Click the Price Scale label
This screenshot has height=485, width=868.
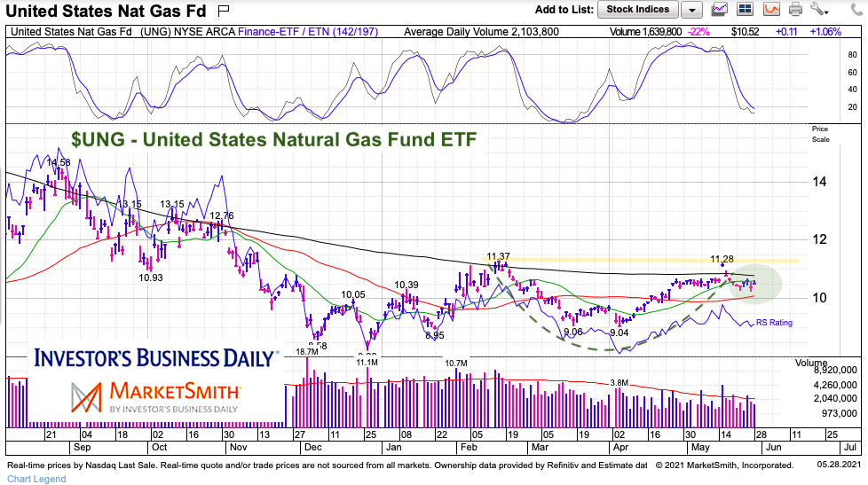tap(820, 134)
